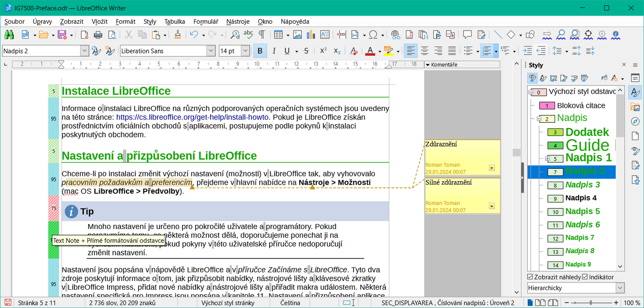Screen dimensions: 644x308
Task: Open the Nástroje menu
Action: pos(238,21)
